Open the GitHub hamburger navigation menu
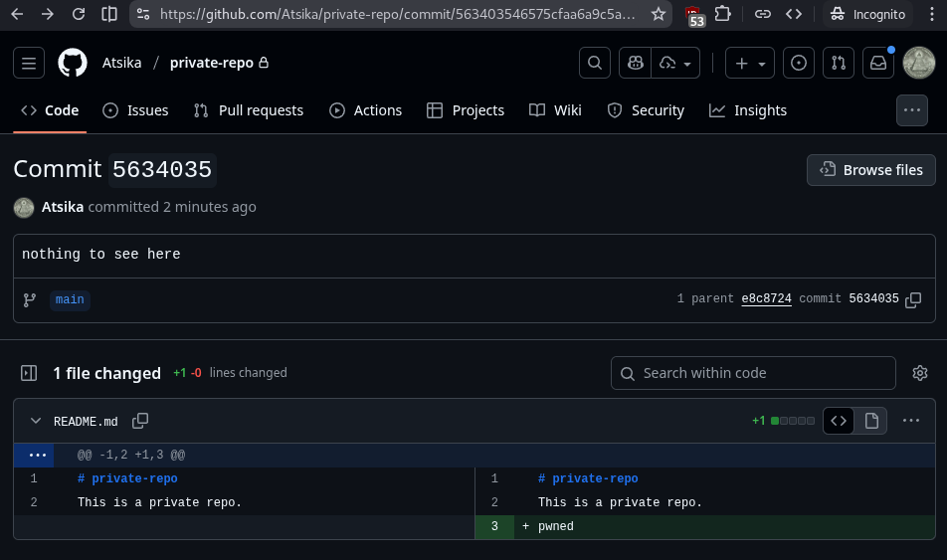 29,63
